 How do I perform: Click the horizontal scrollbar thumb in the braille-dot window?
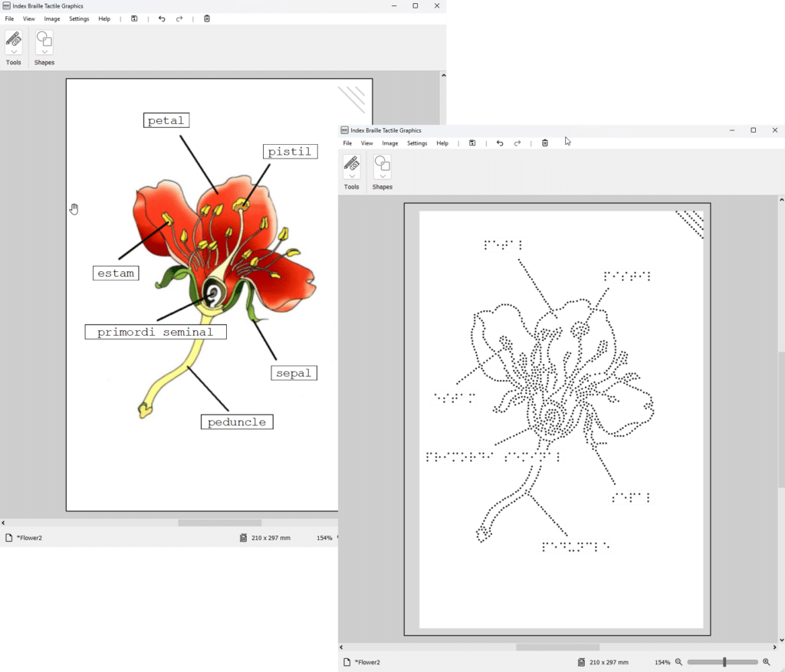557,647
